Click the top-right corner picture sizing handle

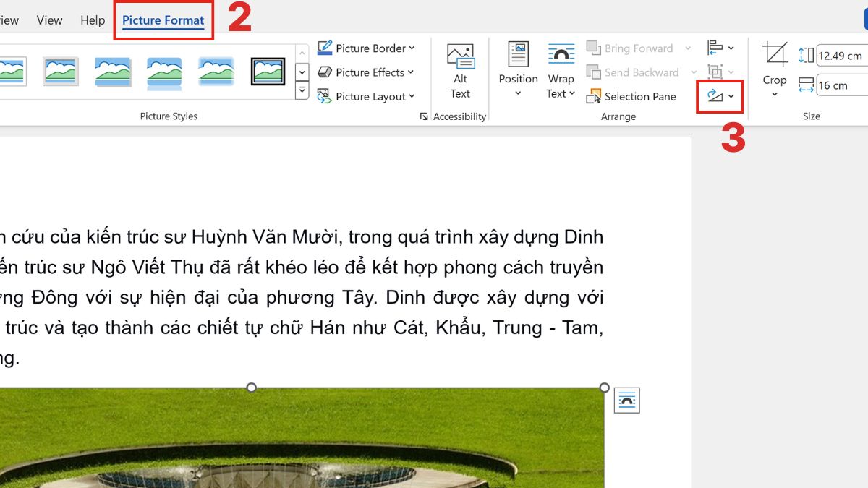pos(604,388)
